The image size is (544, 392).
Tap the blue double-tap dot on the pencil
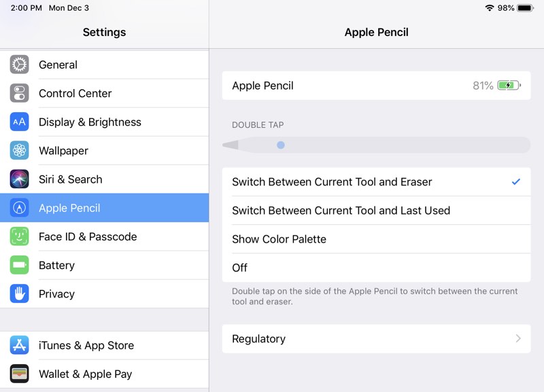[281, 145]
